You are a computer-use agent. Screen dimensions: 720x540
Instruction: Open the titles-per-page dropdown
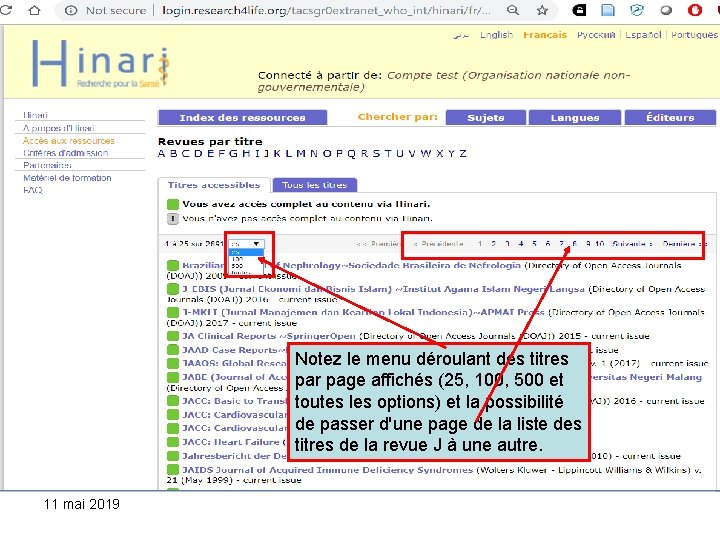(246, 244)
